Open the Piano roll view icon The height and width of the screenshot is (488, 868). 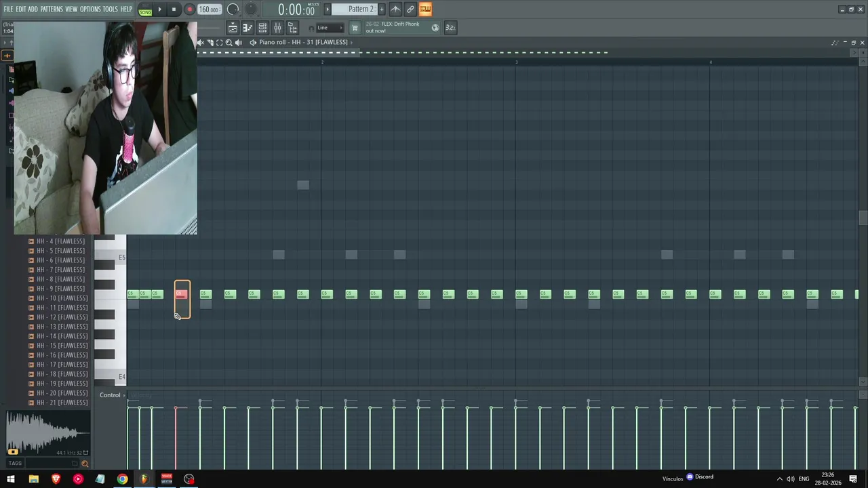point(248,28)
